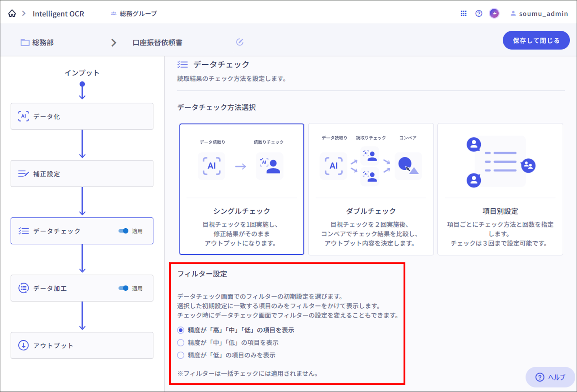
Task: Click the 保存して閉じる button
Action: pyautogui.click(x=536, y=40)
